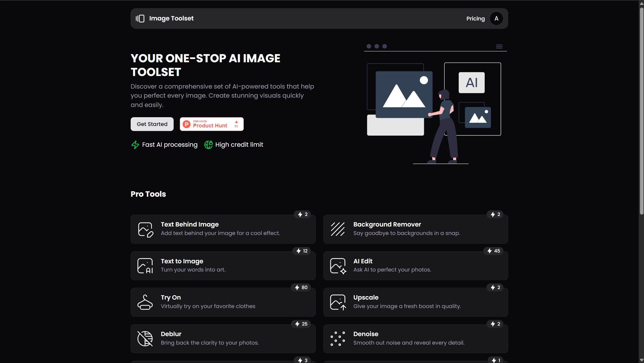Screen dimensions: 644x363
Task: Click the Upscale image arrow icon
Action: tap(338, 302)
